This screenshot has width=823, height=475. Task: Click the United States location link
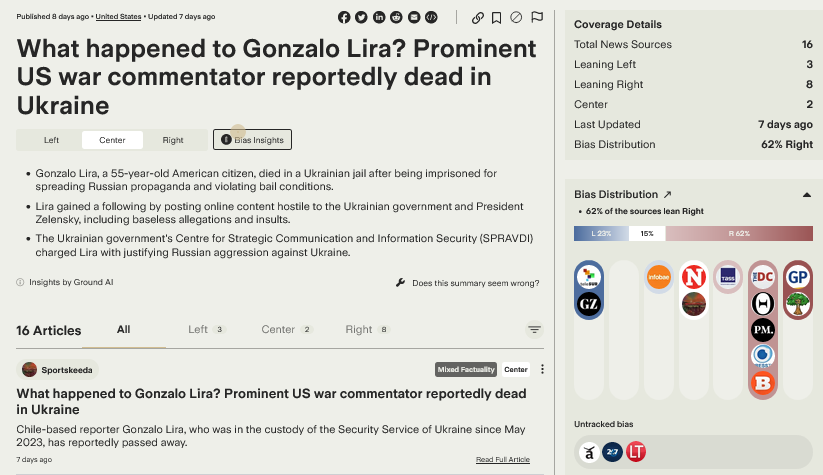click(x=118, y=17)
